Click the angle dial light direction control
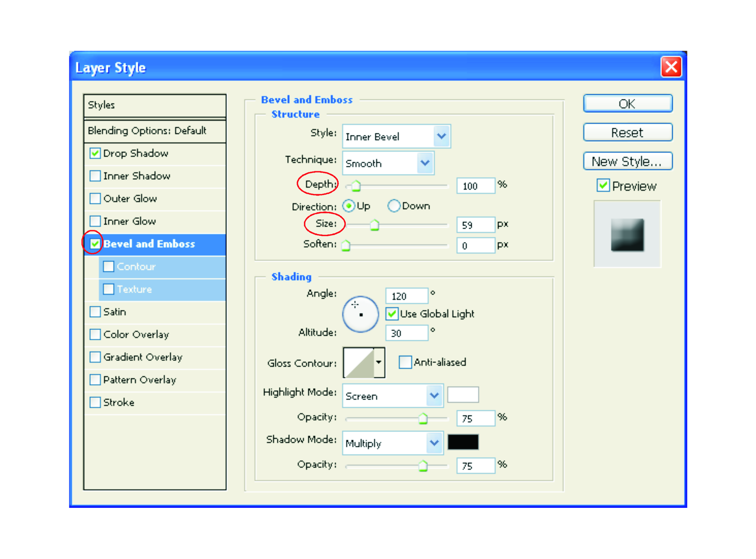 [x=360, y=314]
